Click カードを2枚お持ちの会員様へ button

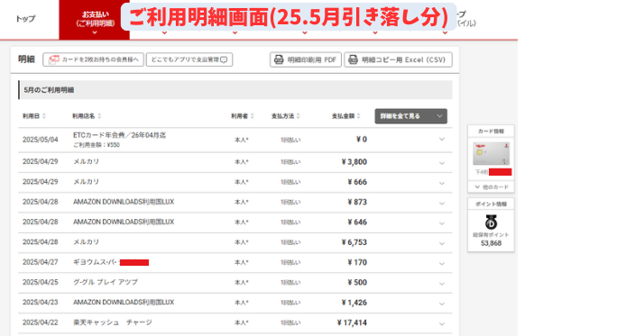(x=93, y=59)
